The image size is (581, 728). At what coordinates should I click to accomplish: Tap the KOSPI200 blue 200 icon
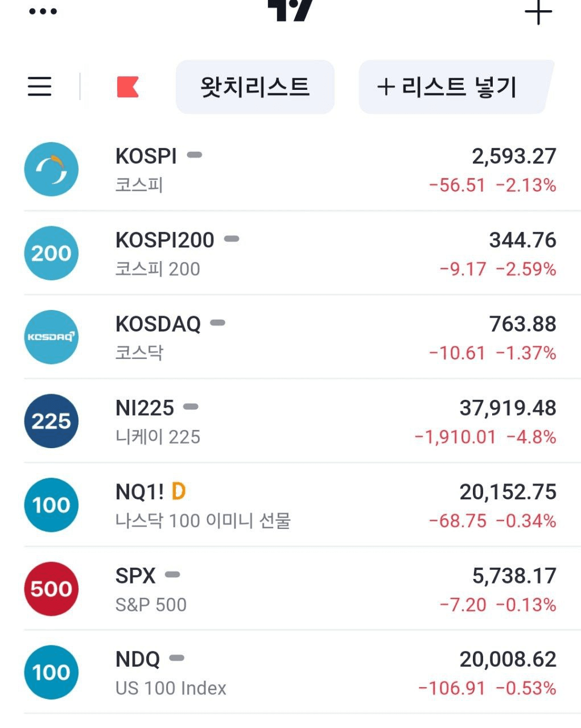point(51,253)
